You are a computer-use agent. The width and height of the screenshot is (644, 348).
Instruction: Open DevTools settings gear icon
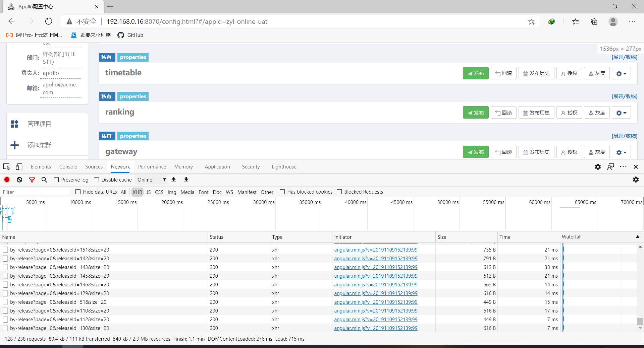coord(598,167)
